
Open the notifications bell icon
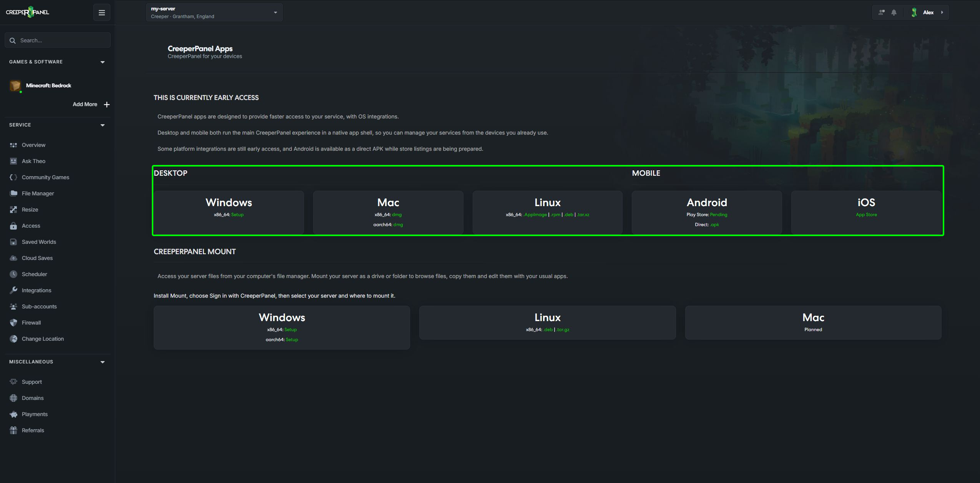894,12
